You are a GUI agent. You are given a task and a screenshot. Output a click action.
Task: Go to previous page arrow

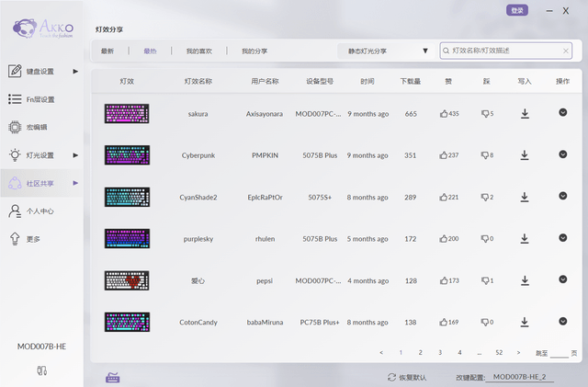(x=381, y=352)
